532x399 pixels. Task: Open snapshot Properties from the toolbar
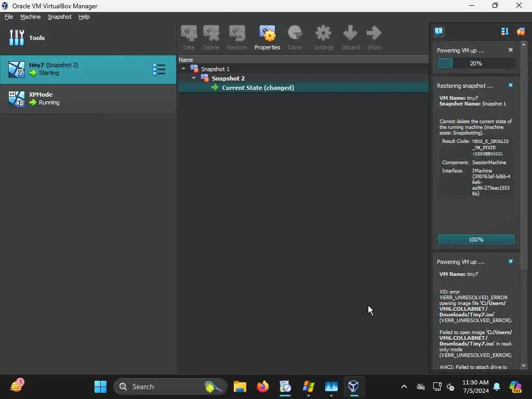[x=268, y=37]
